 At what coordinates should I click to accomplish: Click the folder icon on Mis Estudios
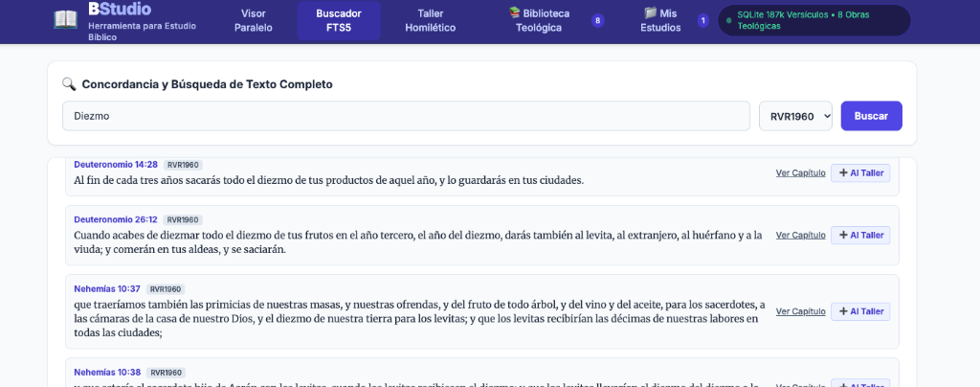(651, 12)
